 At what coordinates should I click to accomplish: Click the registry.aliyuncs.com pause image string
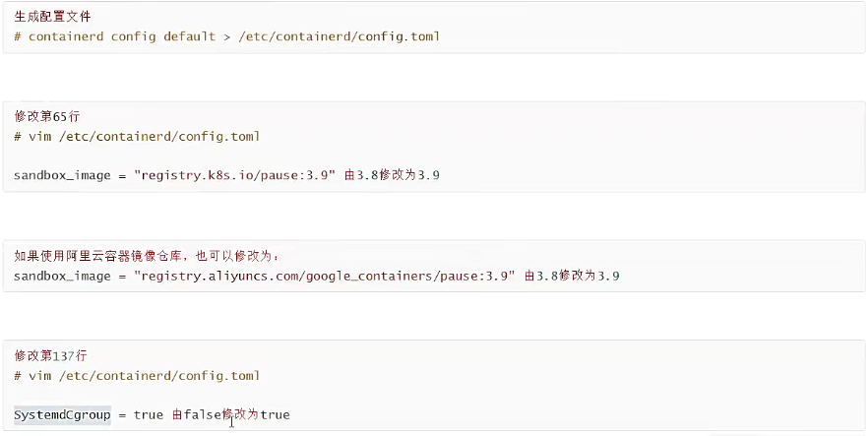(324, 276)
